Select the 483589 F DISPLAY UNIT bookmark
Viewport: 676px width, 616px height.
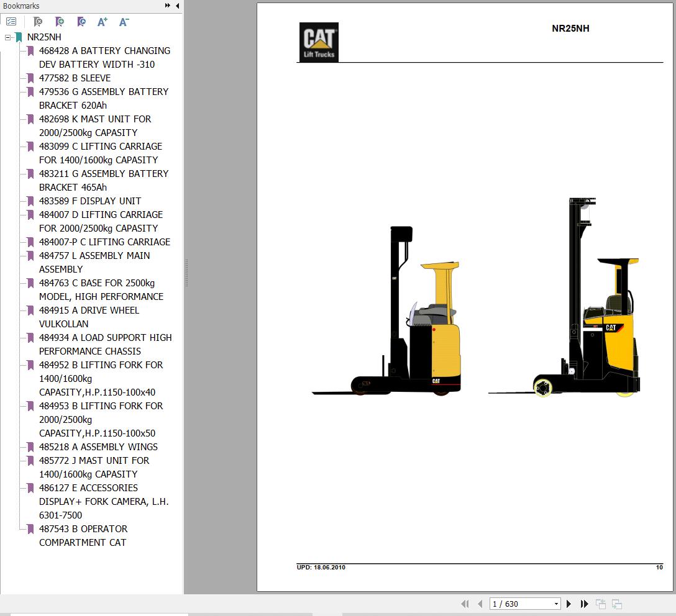tap(90, 201)
